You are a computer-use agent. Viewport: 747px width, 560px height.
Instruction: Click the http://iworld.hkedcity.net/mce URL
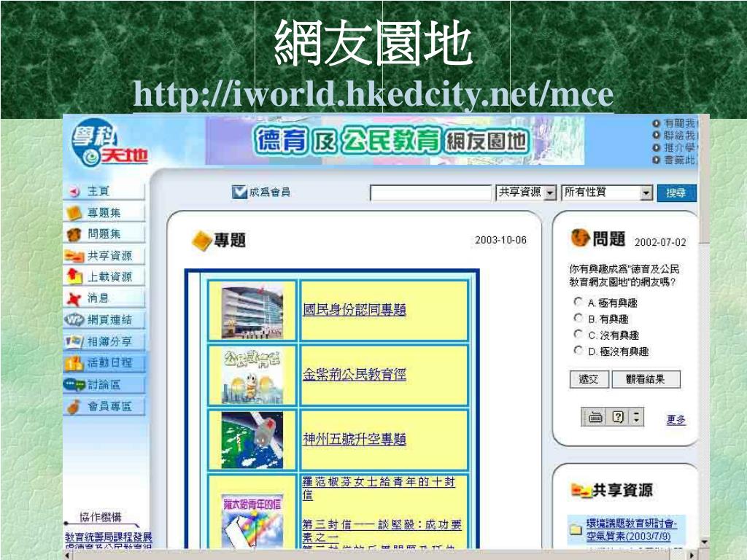[373, 94]
